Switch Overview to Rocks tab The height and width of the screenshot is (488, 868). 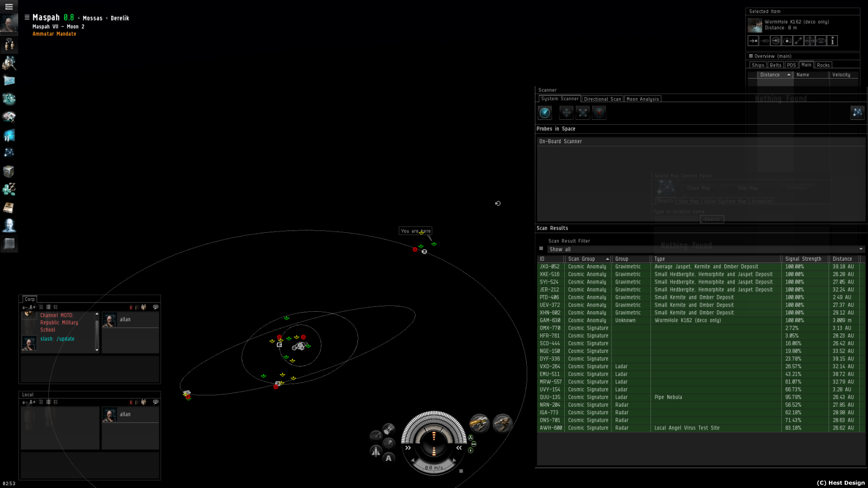coord(823,65)
